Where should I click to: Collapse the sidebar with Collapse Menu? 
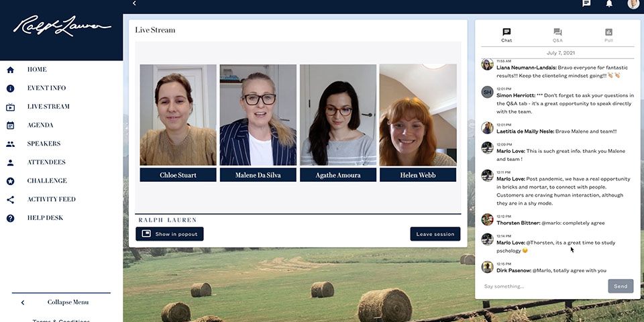point(61,303)
